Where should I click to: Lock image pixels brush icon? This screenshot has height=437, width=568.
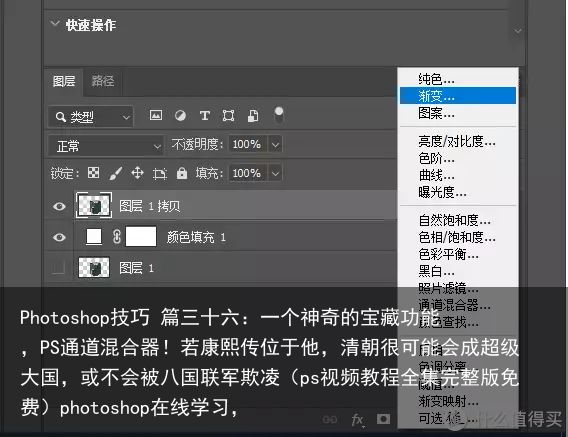(116, 173)
